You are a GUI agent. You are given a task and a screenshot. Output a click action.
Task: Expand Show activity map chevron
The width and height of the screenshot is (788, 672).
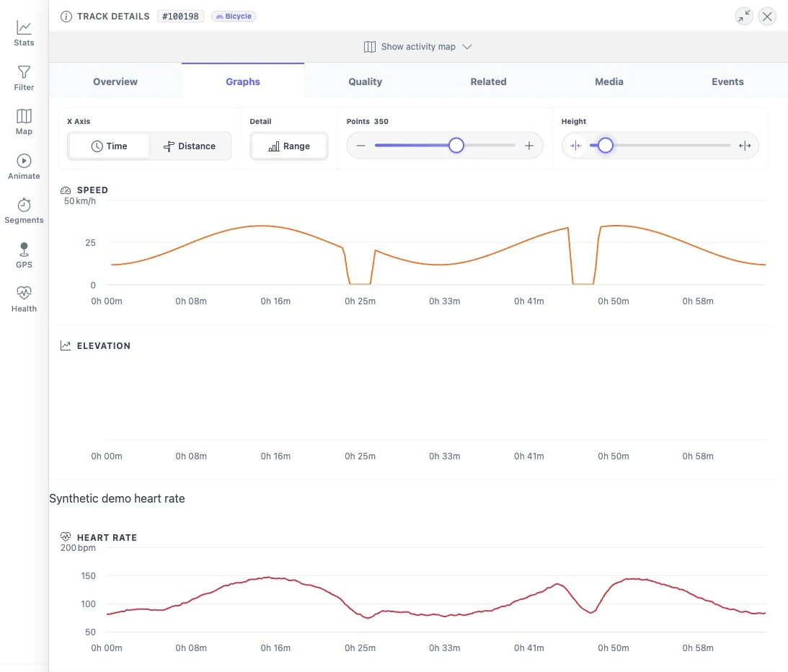(467, 47)
